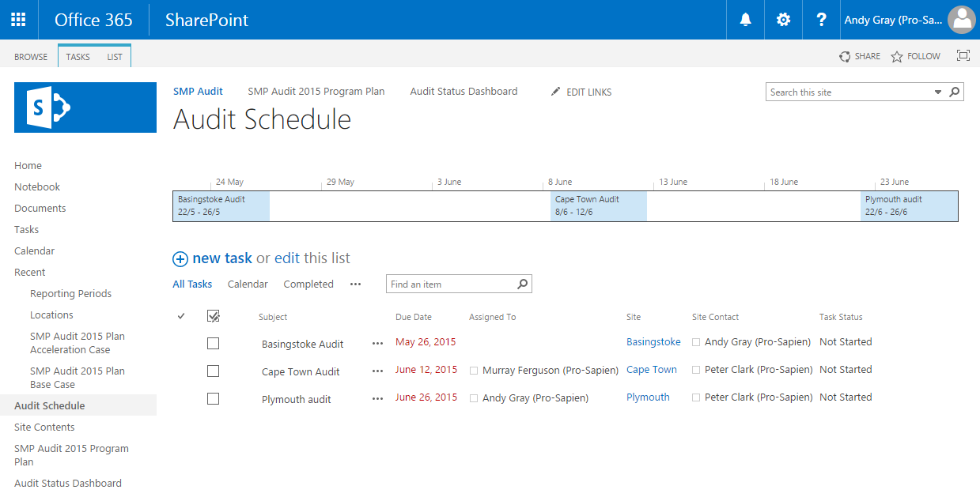Switch to the LIST ribbon tab

(115, 57)
